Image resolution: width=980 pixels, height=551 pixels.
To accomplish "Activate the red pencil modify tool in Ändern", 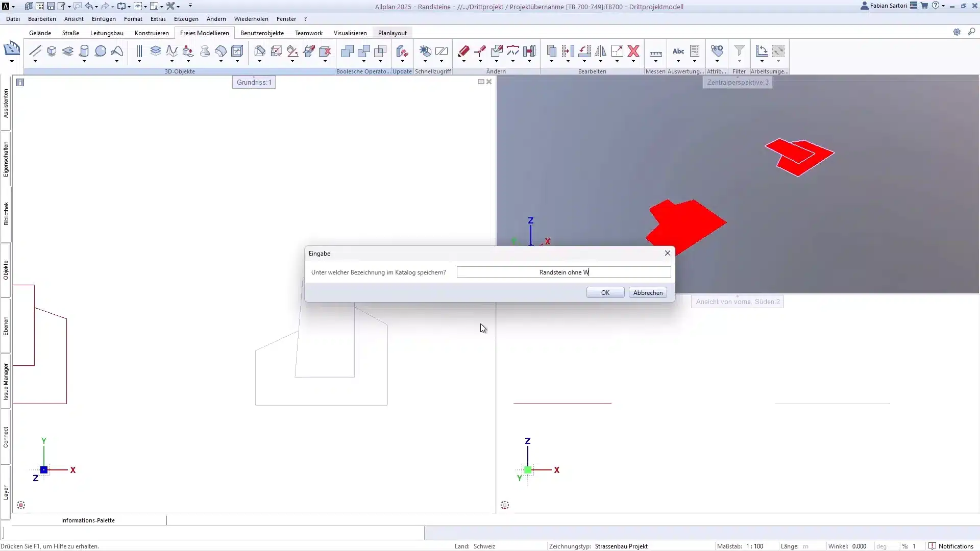I will coord(464,51).
